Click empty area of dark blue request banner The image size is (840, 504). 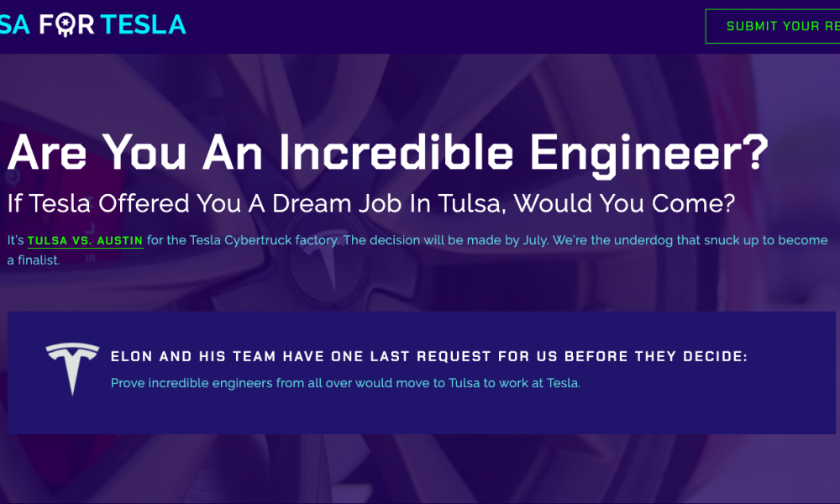[696, 407]
